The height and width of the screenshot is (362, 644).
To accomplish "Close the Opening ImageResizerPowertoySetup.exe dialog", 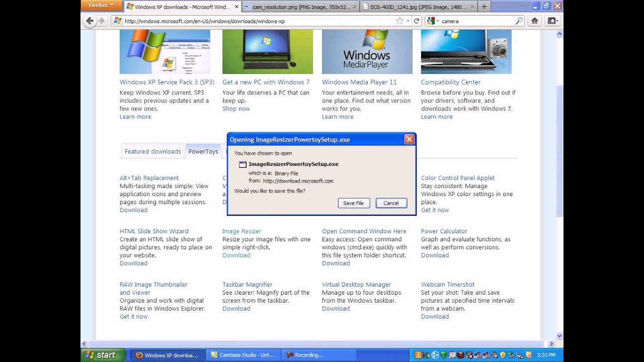I will tap(410, 139).
